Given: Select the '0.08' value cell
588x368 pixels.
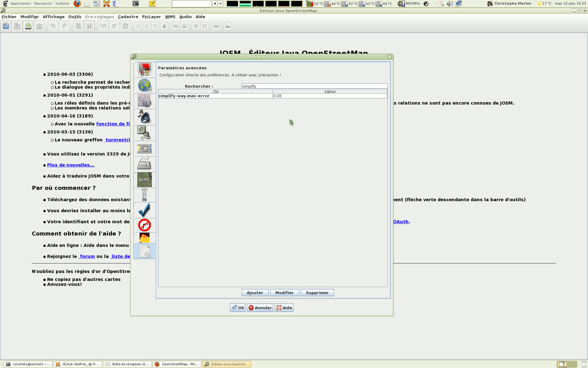Looking at the screenshot, I should click(330, 96).
